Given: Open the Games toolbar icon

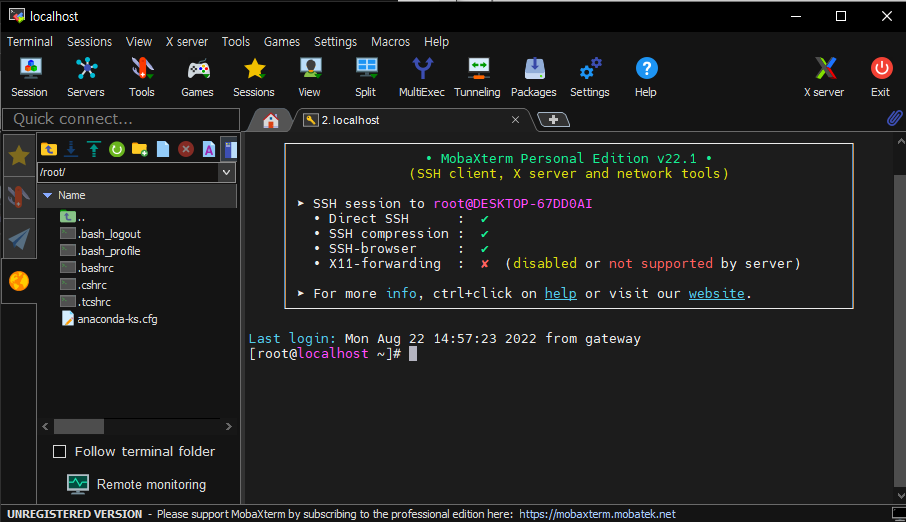Looking at the screenshot, I should click(198, 77).
